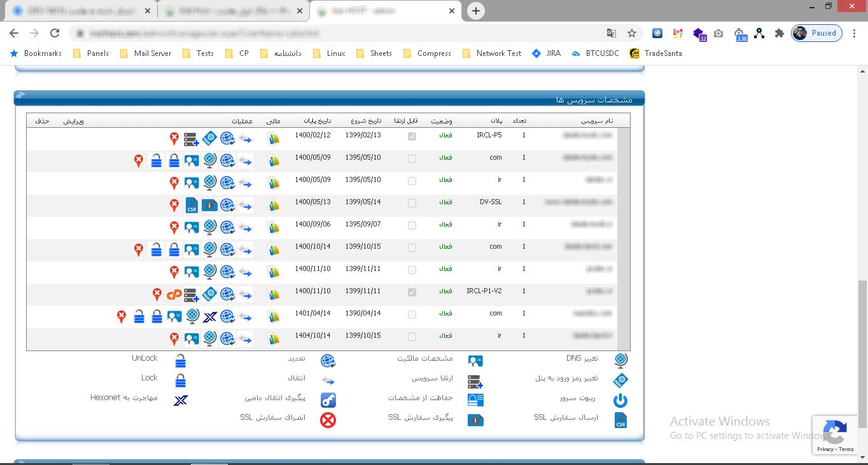Viewport: 868px width, 465px height.
Task: Click transfer arrows icon, ir row starting 1395/05/10
Action: [245, 183]
